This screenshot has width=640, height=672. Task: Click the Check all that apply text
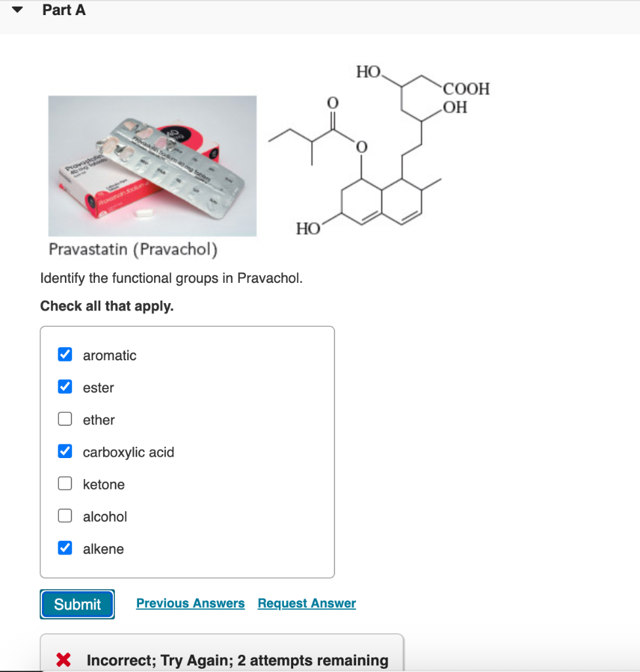tap(107, 306)
